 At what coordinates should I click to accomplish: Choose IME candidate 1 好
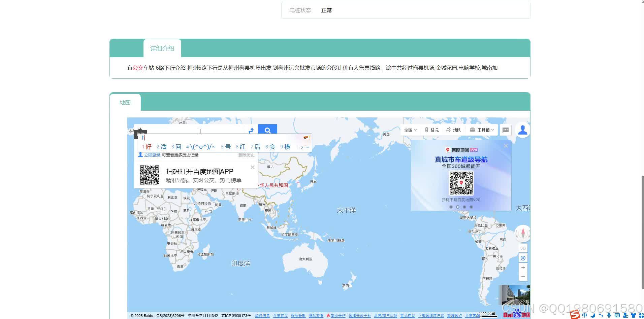(147, 147)
